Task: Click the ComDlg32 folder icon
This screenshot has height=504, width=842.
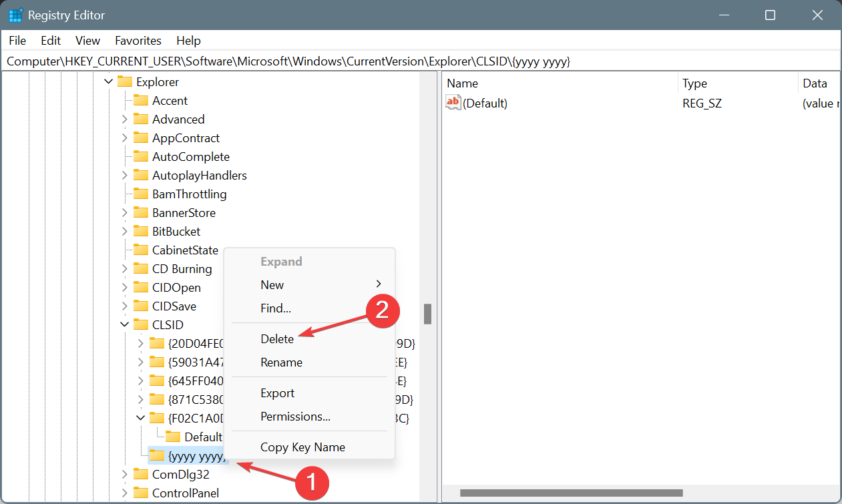Action: pos(140,475)
